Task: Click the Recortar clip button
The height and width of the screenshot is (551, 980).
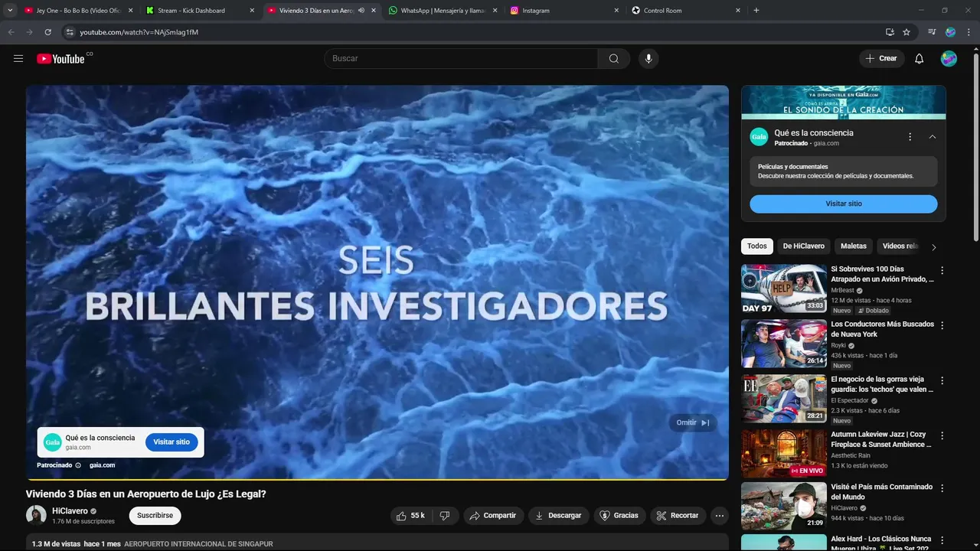Action: [678, 516]
